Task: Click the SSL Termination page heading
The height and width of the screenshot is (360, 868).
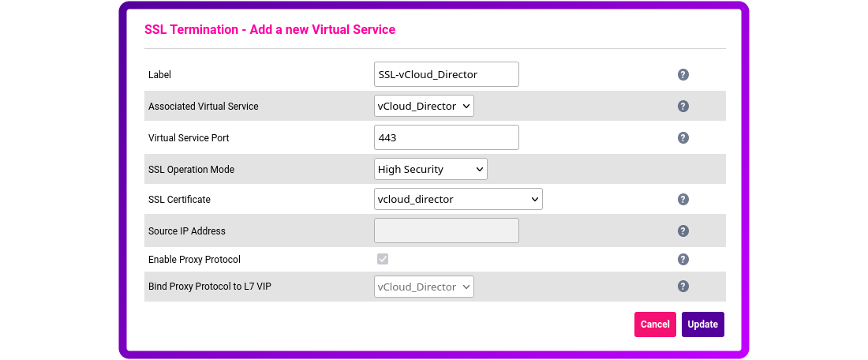Action: pyautogui.click(x=270, y=30)
